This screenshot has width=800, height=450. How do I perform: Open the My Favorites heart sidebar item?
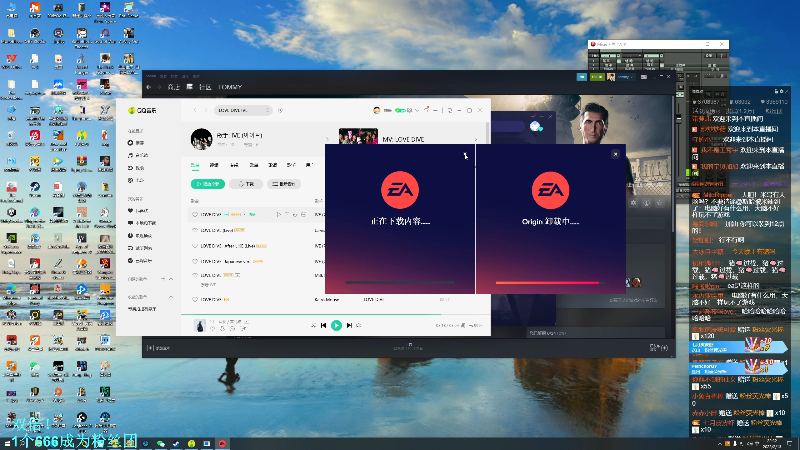(x=138, y=211)
